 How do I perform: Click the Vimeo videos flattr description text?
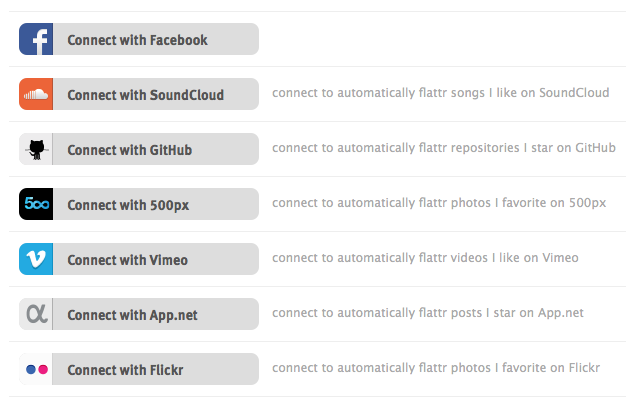coord(425,258)
